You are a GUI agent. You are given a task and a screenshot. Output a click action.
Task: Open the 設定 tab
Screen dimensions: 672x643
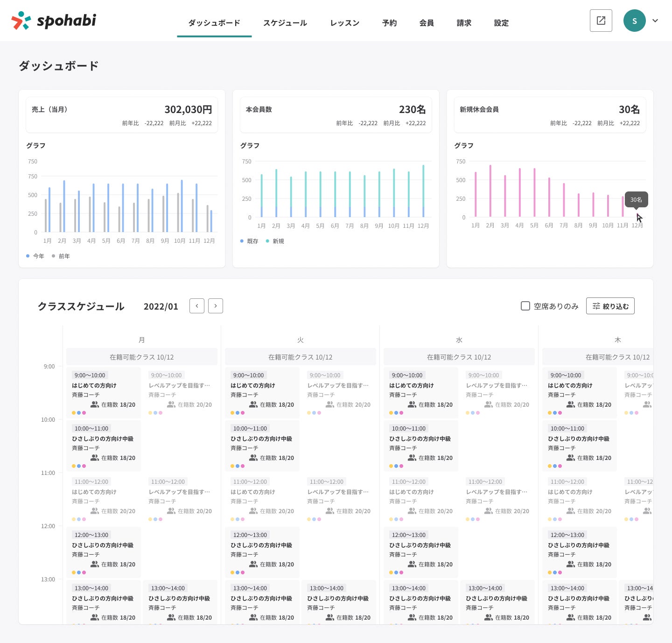coord(501,23)
